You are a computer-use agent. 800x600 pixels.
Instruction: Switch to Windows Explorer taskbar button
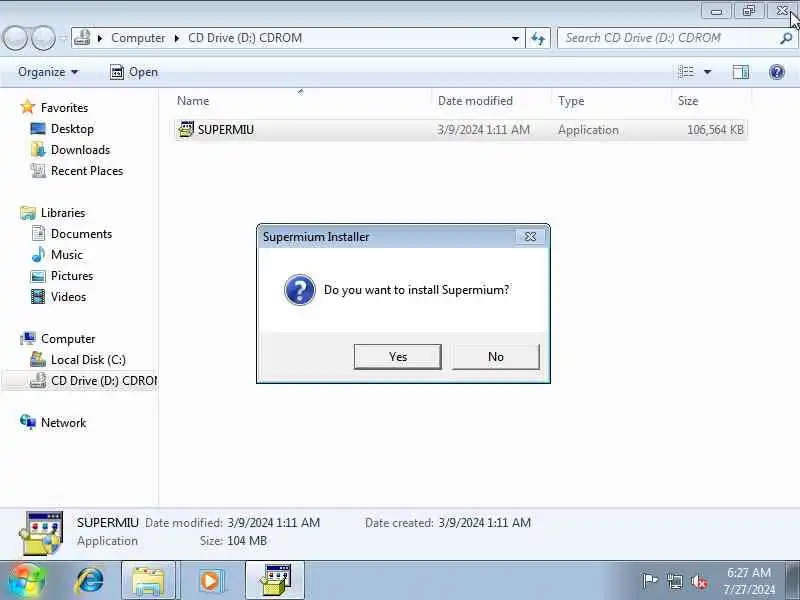[148, 580]
